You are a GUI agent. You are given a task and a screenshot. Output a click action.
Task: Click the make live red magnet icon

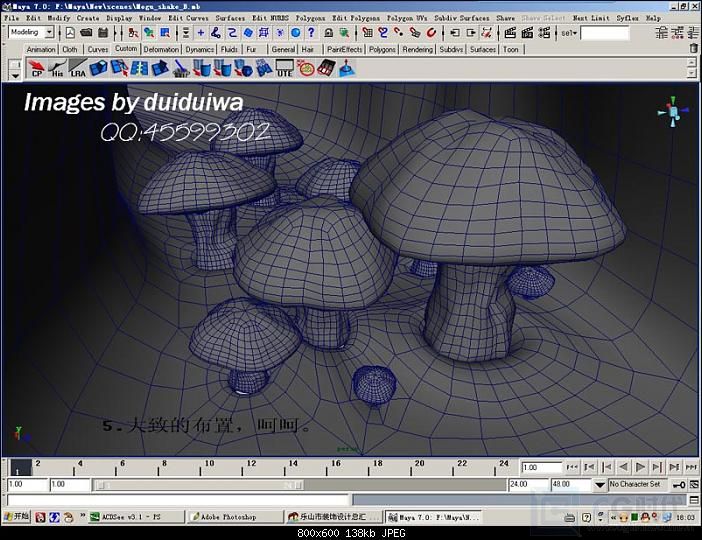point(431,32)
